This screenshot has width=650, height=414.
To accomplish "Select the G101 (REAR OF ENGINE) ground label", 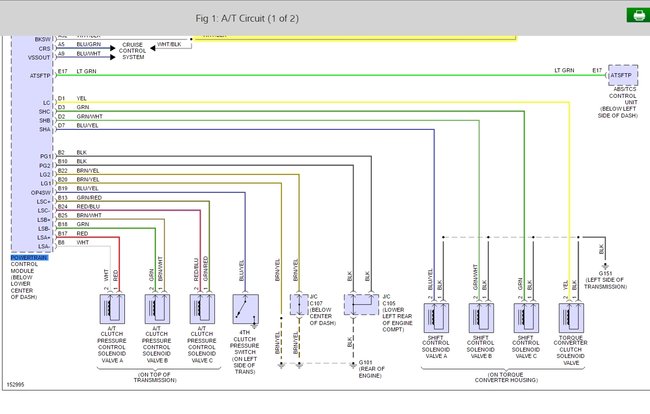I will [371, 369].
